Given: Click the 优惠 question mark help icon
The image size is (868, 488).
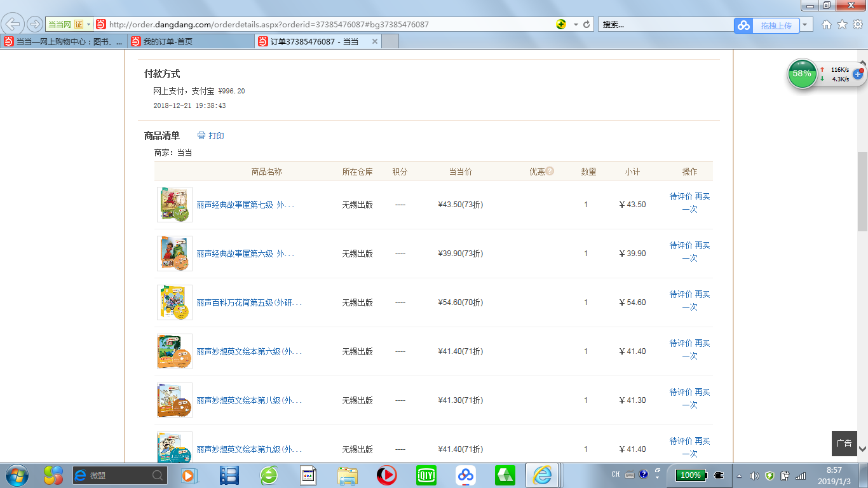Looking at the screenshot, I should pos(550,171).
